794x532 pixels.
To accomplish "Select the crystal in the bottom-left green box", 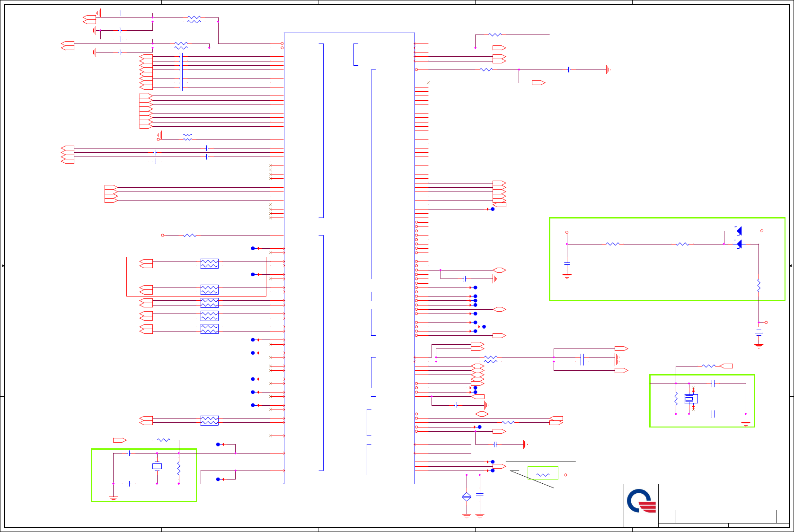I will pos(157,466).
